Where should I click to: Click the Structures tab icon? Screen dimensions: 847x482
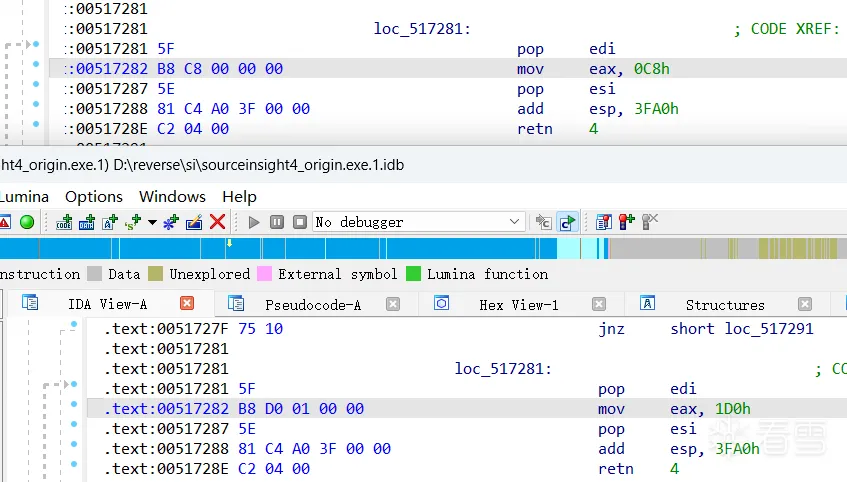point(647,303)
